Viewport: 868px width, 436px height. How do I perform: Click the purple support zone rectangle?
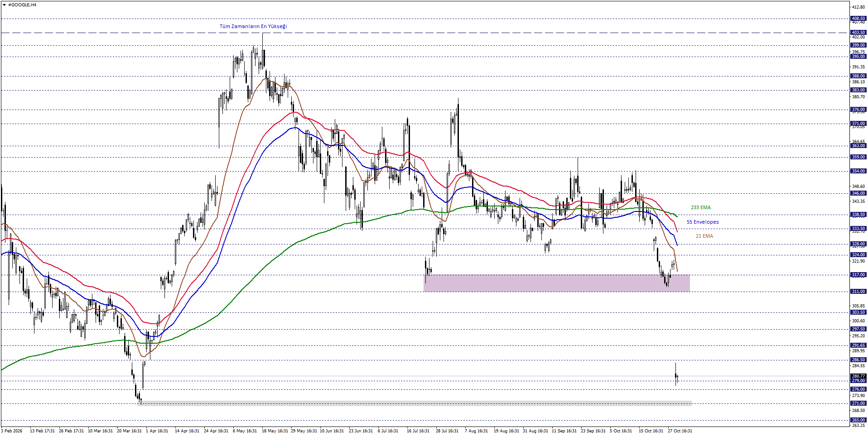coord(557,283)
